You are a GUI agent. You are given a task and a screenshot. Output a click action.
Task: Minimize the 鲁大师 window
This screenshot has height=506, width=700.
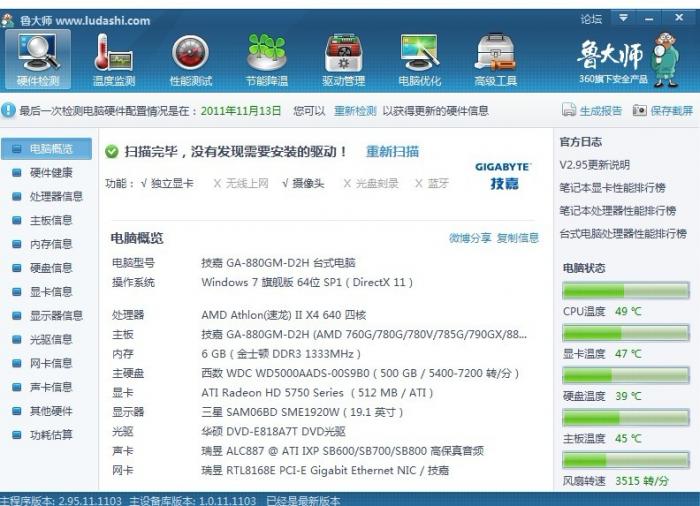(649, 19)
